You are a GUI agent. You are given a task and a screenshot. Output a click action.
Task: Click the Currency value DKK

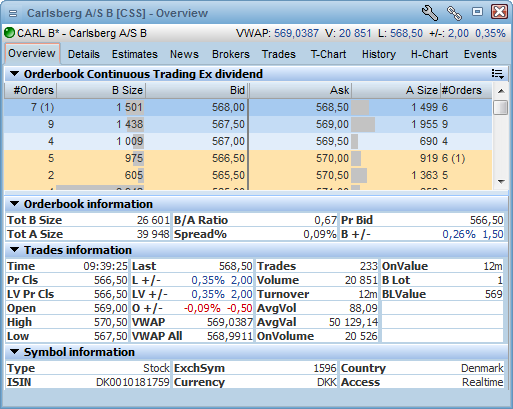(327, 382)
